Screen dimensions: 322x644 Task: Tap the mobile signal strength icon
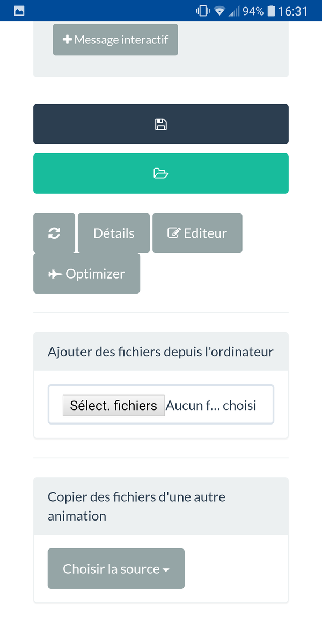234,11
